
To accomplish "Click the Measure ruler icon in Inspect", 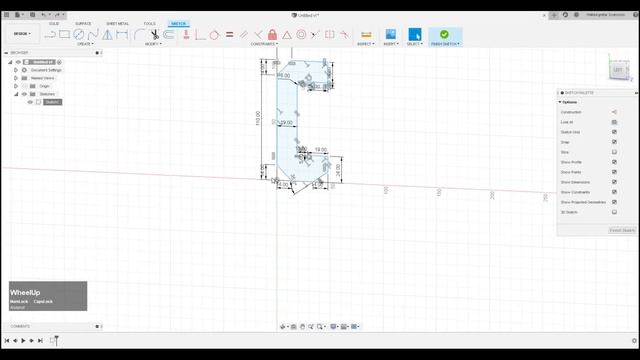I will pyautogui.click(x=366, y=35).
